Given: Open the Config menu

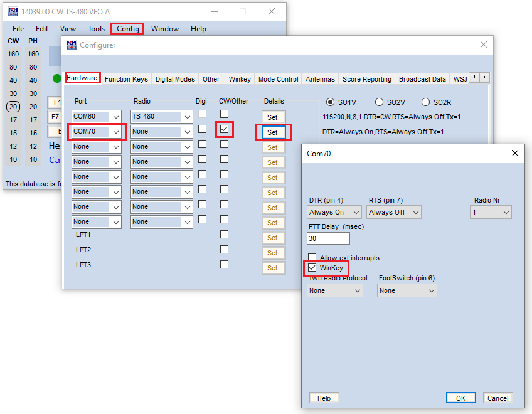Looking at the screenshot, I should coord(127,29).
